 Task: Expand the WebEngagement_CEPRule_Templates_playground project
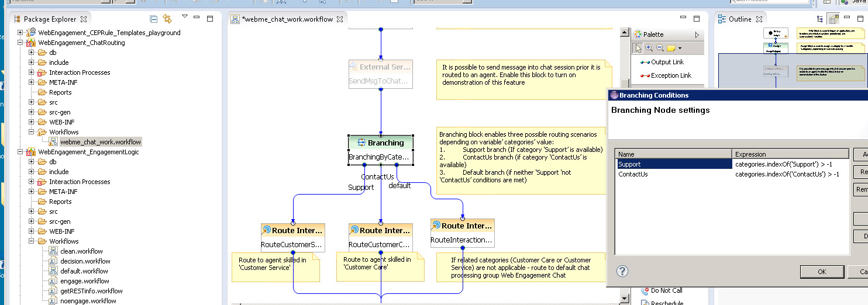tap(20, 33)
